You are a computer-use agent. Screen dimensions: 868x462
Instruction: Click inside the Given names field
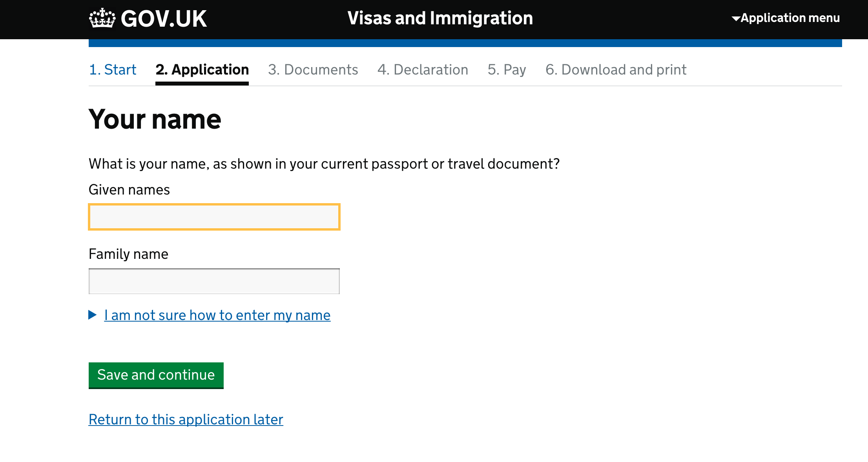tap(214, 216)
